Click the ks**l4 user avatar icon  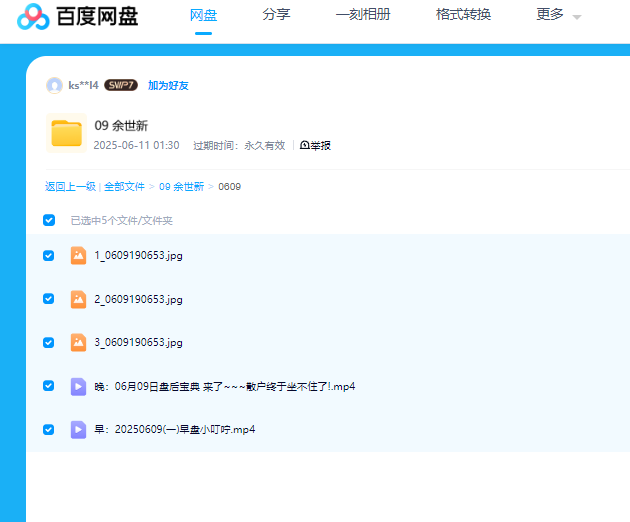(x=54, y=86)
